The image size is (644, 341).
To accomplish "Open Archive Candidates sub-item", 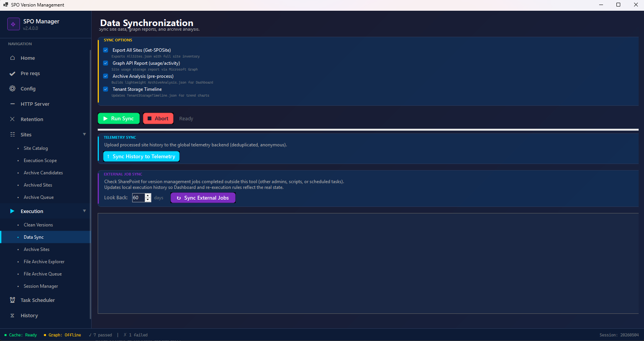I will [45, 173].
